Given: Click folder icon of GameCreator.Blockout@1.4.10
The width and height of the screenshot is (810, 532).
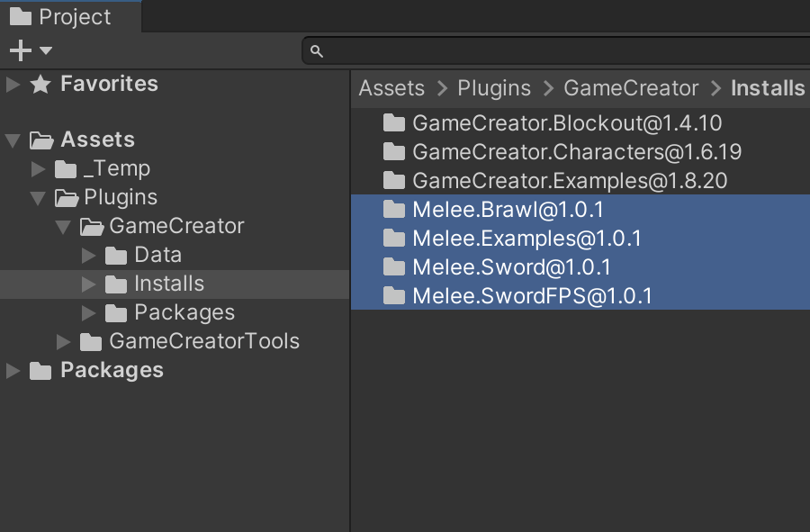Looking at the screenshot, I should [394, 123].
